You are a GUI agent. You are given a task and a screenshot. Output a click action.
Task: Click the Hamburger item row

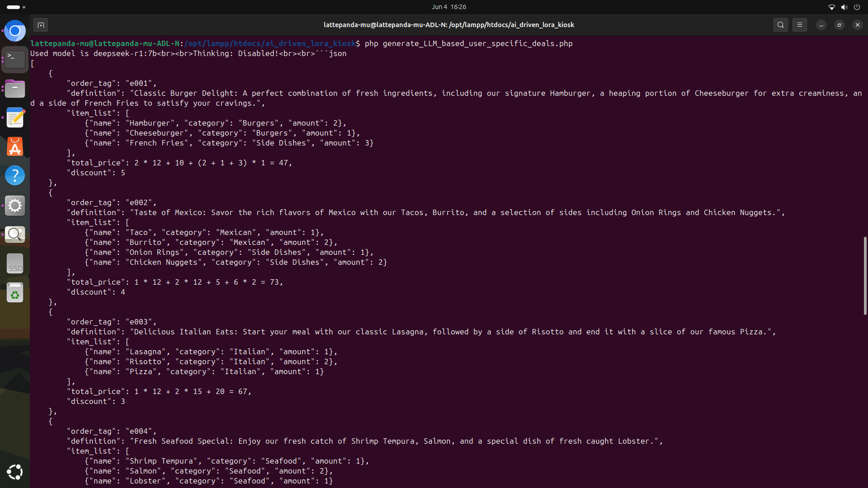pyautogui.click(x=215, y=123)
